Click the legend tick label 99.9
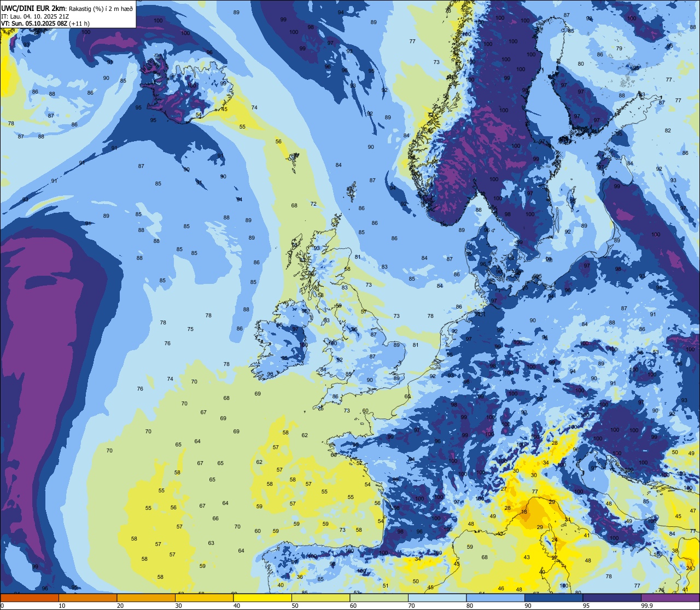This screenshot has height=610, width=700. tap(646, 606)
